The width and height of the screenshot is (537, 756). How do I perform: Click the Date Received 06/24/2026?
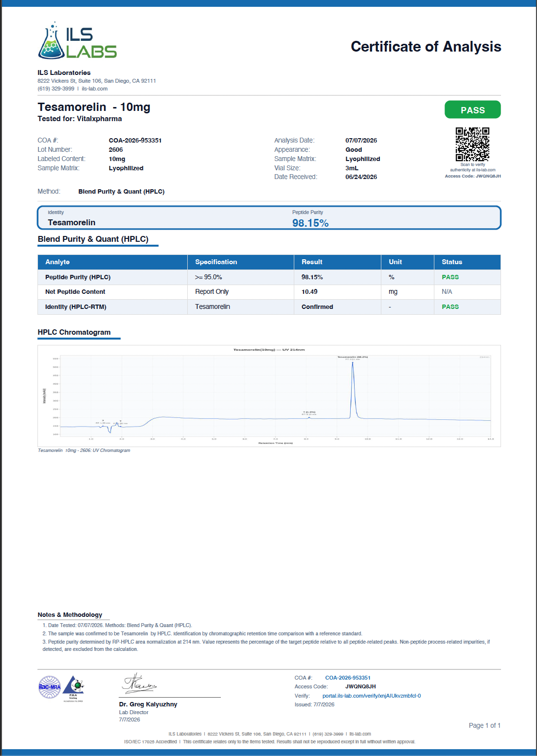coord(361,177)
